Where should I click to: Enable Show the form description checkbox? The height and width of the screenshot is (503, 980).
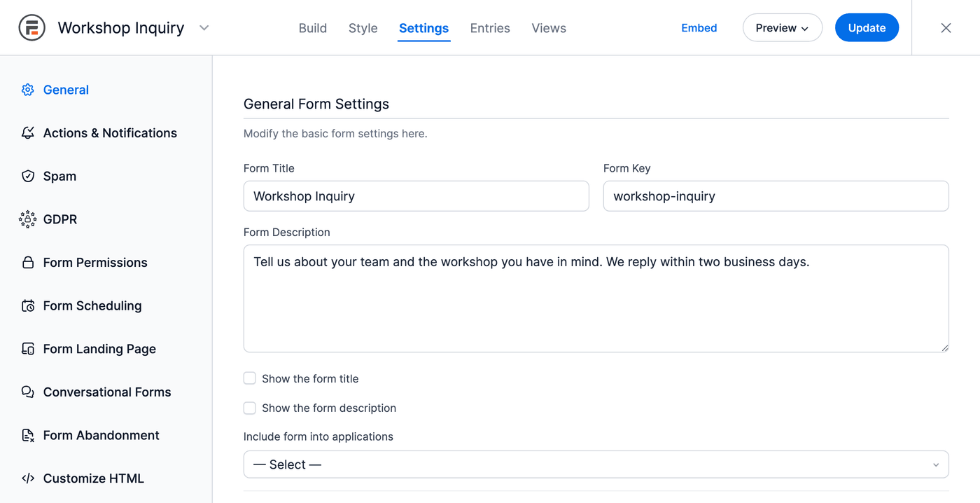tap(250, 408)
